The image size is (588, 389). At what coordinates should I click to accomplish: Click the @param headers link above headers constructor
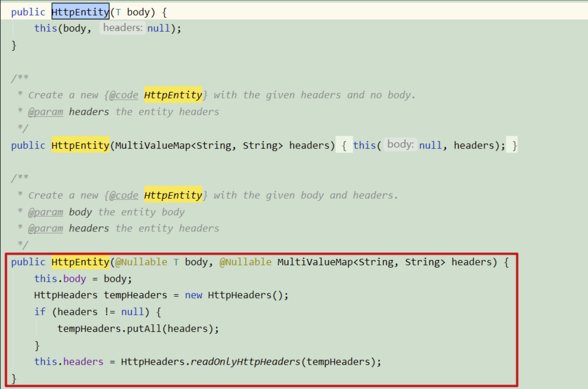(x=45, y=112)
